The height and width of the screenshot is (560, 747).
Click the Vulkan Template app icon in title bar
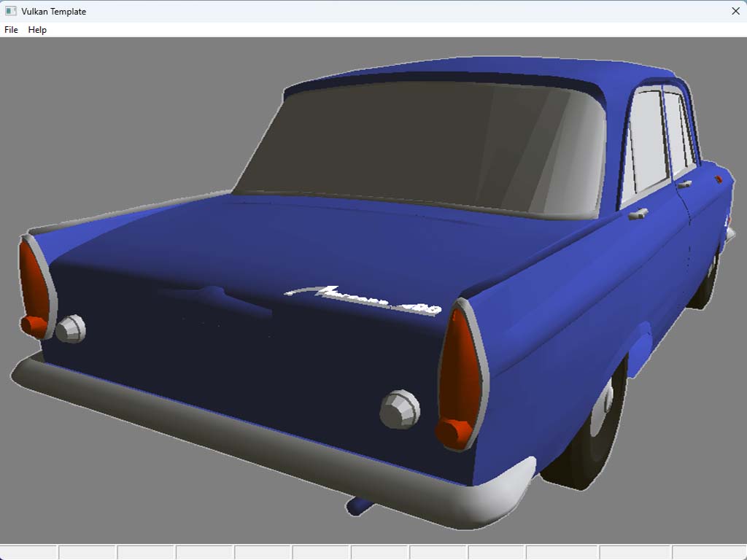(10, 11)
